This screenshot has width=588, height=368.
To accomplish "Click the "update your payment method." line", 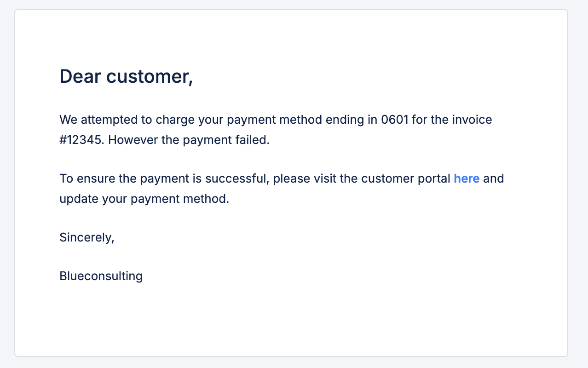I will [x=144, y=199].
